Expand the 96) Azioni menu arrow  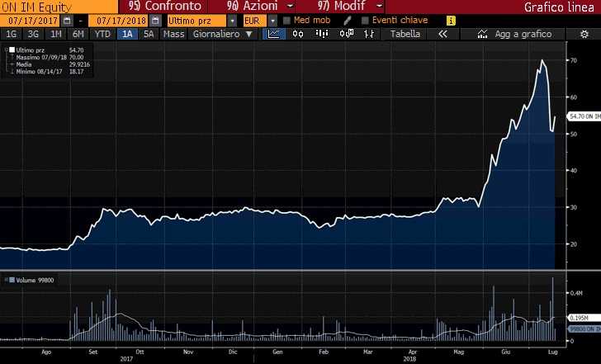[x=290, y=6]
